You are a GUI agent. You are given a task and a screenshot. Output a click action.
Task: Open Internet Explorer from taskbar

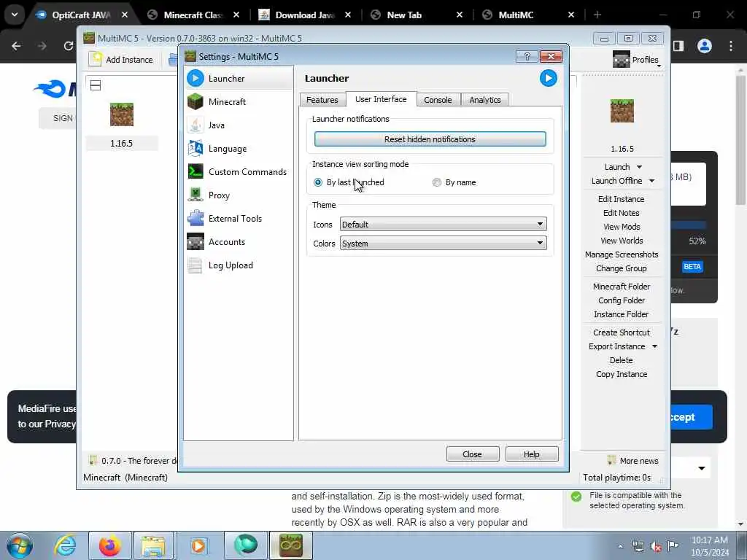pyautogui.click(x=65, y=545)
